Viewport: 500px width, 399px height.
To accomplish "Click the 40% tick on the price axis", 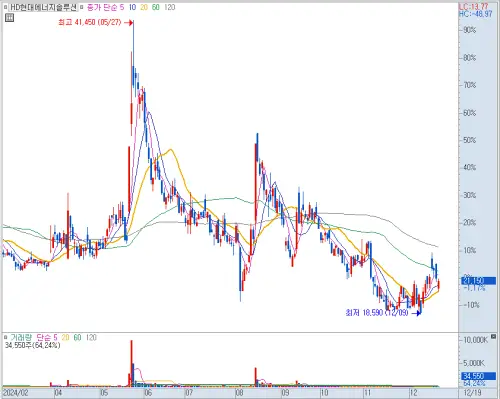I will pos(469,167).
